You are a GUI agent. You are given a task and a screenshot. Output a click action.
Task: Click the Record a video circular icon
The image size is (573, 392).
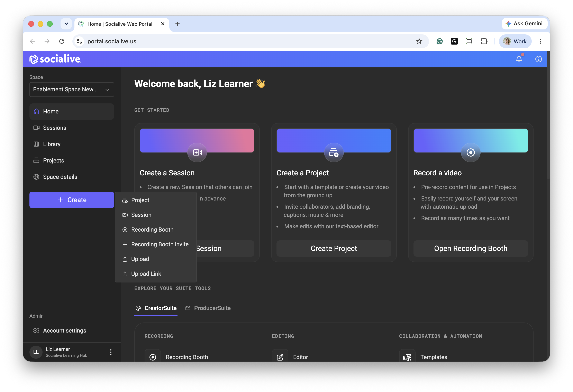471,152
